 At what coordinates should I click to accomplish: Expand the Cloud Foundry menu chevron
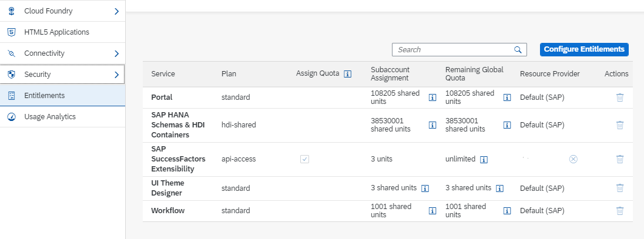pos(117,12)
